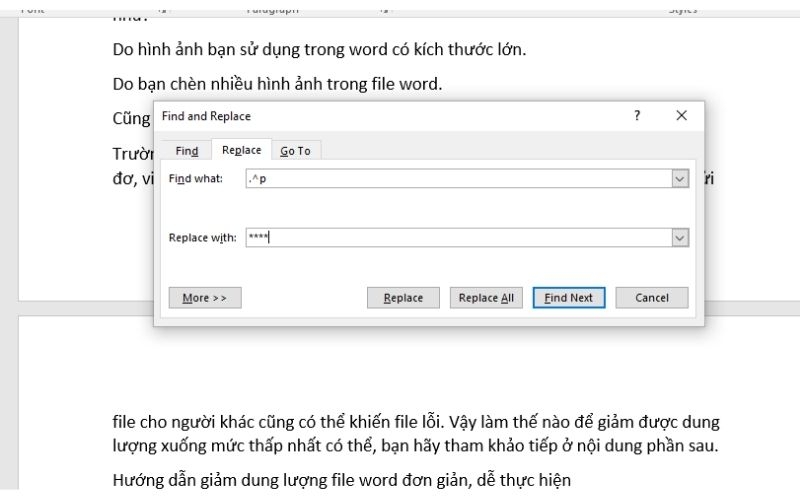The image size is (800, 500).
Task: Click line "Hướng dẫn giảm dung lượng file word"
Action: (341, 480)
